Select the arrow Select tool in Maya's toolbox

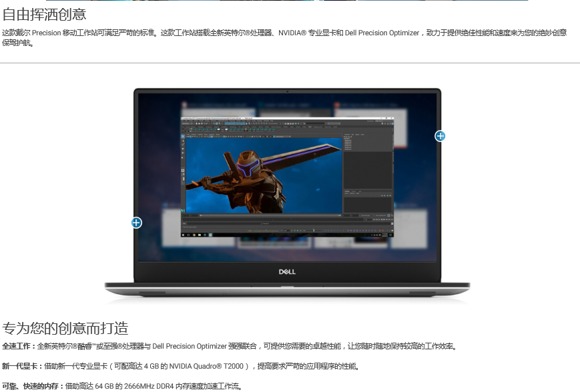coord(184,136)
